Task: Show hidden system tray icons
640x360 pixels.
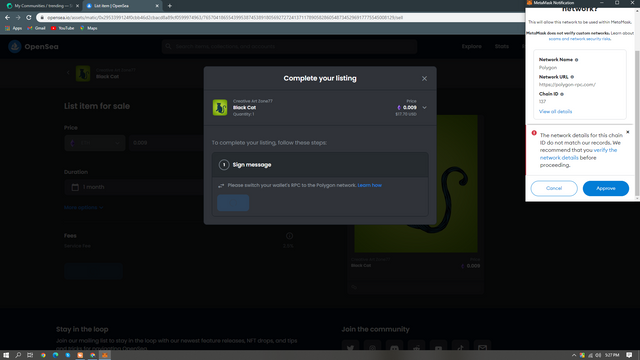Action: coord(574,356)
